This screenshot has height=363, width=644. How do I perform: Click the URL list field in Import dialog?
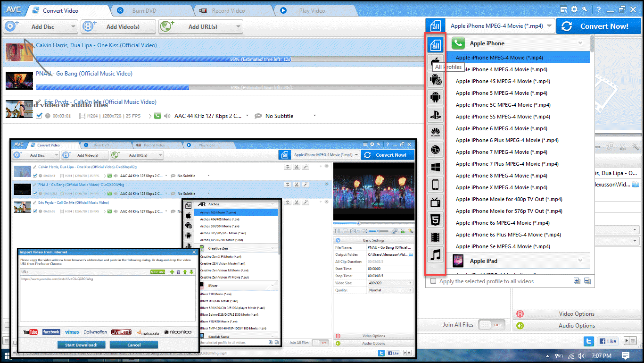coord(107,298)
